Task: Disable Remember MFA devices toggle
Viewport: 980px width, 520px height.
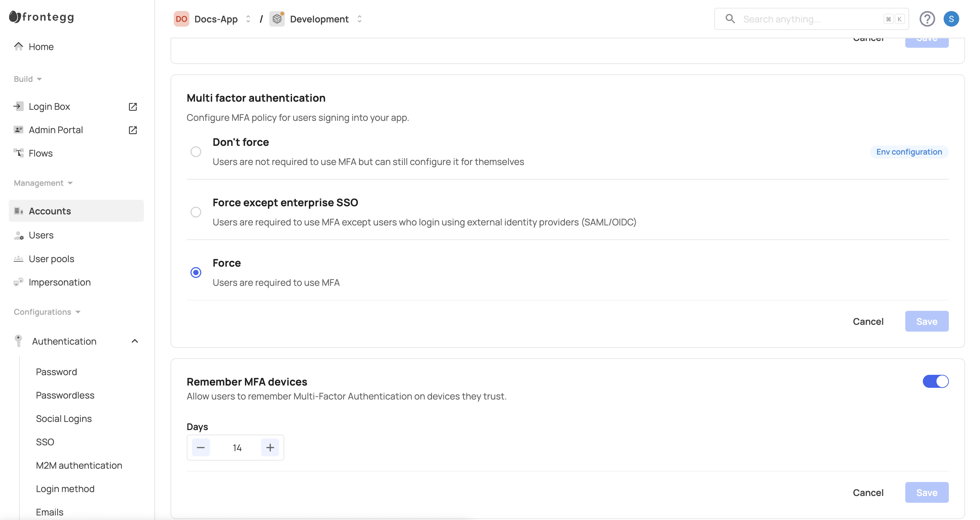Action: point(935,381)
